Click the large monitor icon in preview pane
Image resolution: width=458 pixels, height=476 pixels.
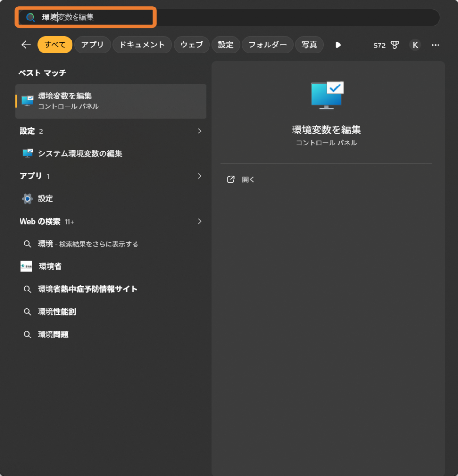click(x=327, y=95)
